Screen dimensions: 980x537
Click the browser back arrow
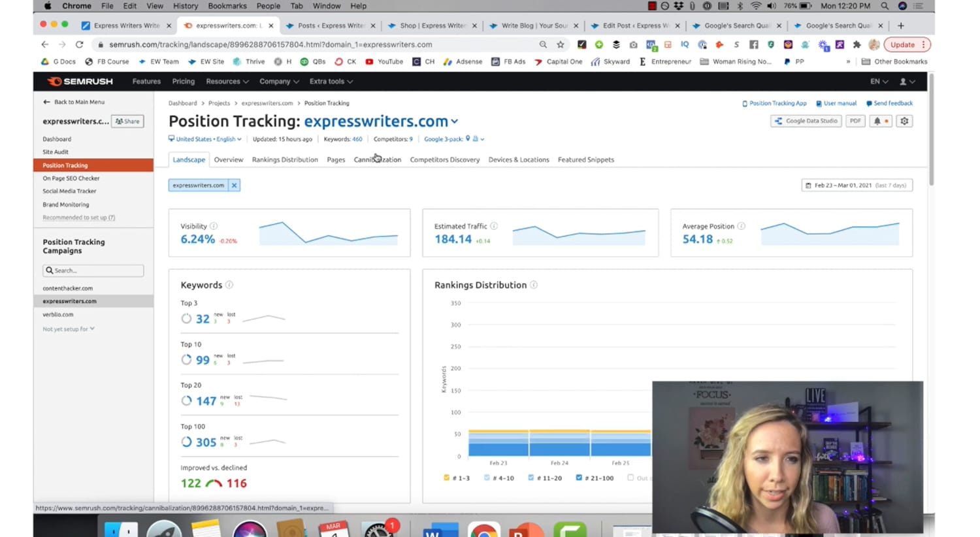point(44,44)
